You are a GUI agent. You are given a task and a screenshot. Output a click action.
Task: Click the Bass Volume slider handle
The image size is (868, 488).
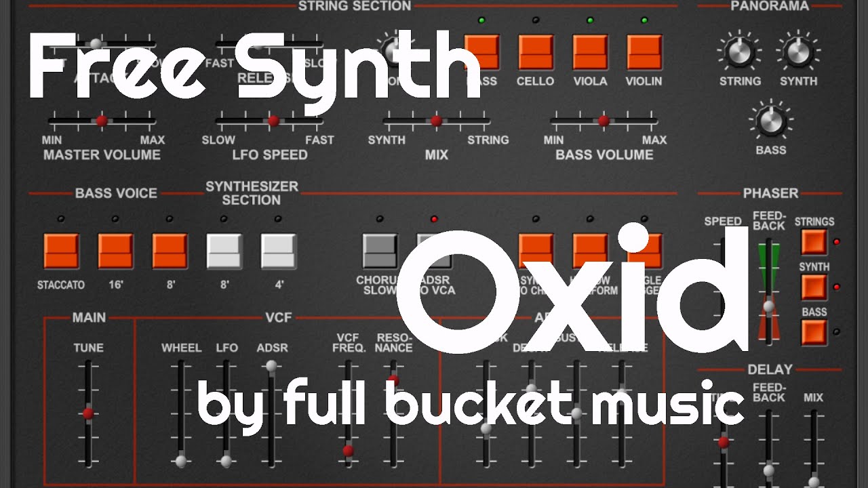point(604,121)
